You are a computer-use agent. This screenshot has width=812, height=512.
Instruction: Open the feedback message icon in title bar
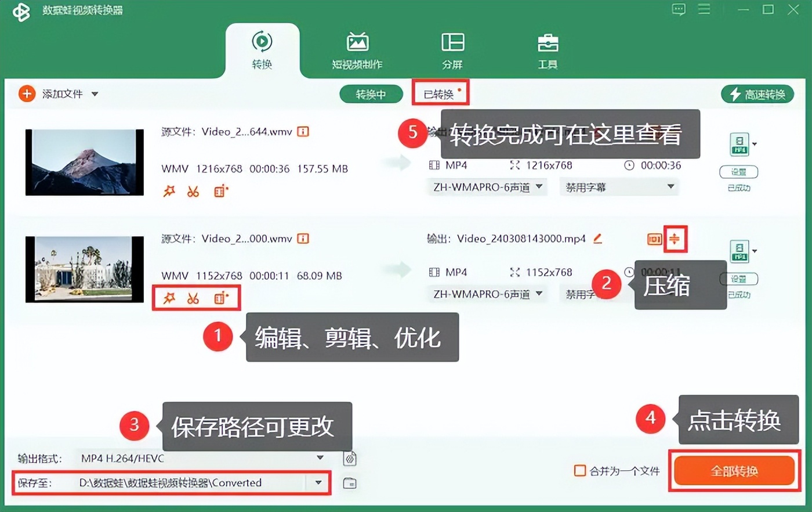(x=678, y=10)
